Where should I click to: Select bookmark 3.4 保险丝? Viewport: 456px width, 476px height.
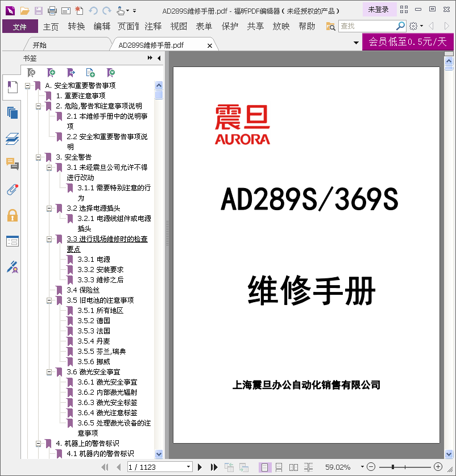click(x=82, y=290)
